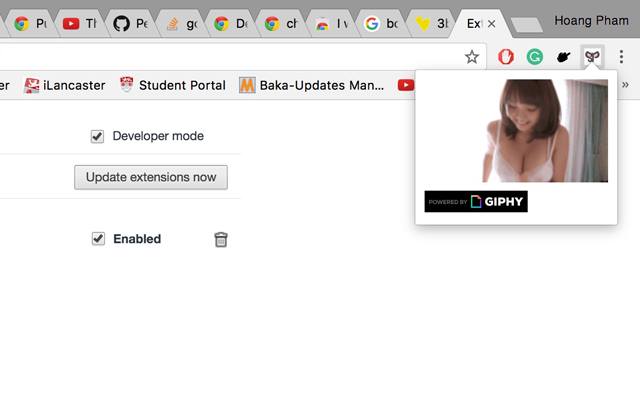Switch to the YouTube tab

pyautogui.click(x=80, y=24)
